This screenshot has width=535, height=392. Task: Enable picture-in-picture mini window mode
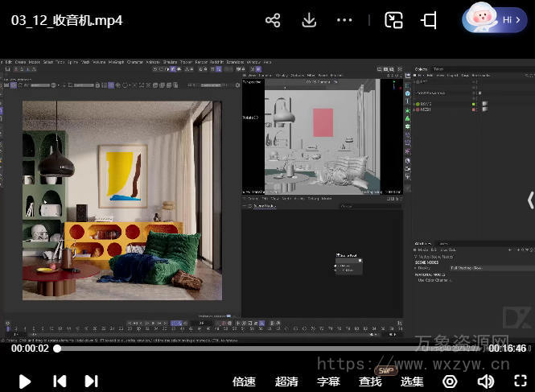click(x=393, y=20)
